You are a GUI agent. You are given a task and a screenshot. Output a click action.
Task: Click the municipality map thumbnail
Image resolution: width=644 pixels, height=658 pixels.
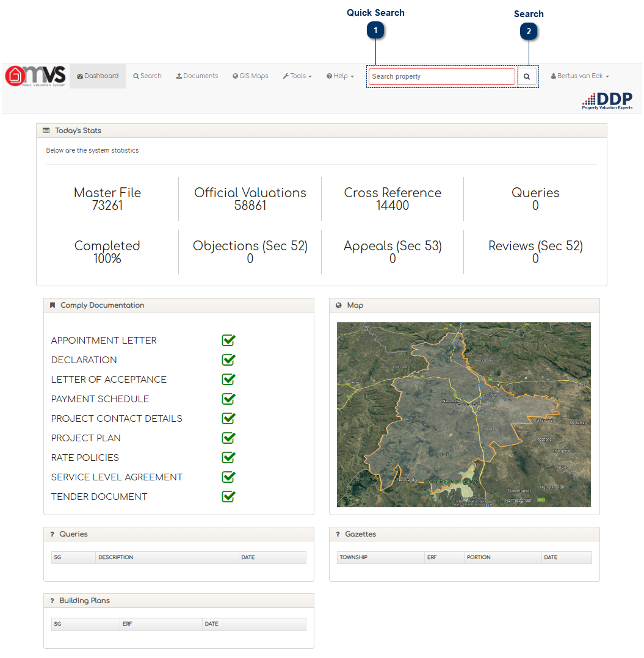(x=463, y=414)
